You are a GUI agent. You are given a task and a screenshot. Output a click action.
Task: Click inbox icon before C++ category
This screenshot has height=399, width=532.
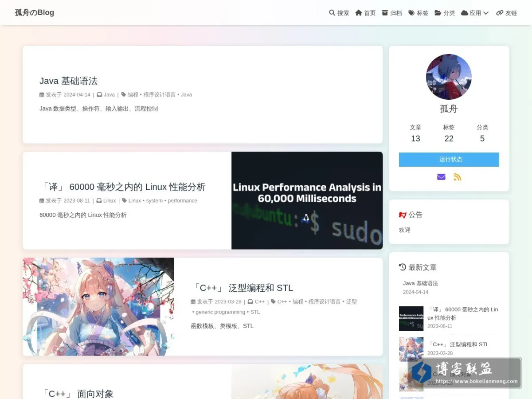[250, 301]
